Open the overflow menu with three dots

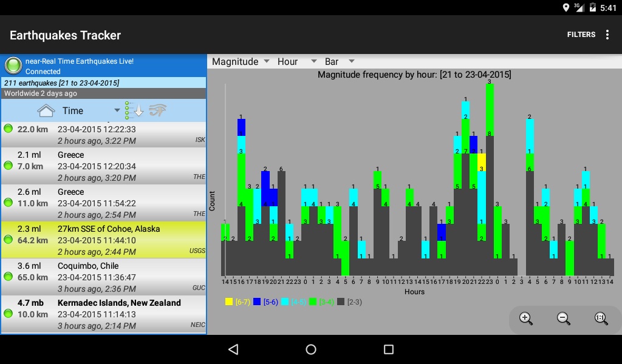(607, 35)
